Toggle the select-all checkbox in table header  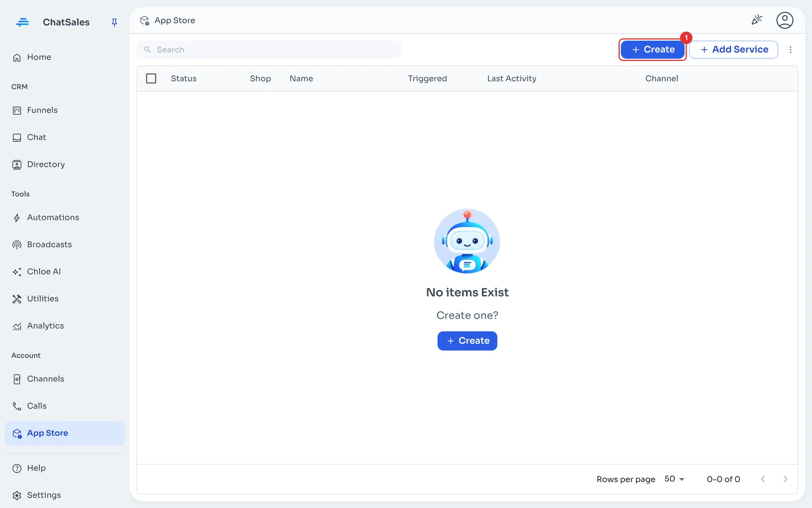click(x=151, y=79)
